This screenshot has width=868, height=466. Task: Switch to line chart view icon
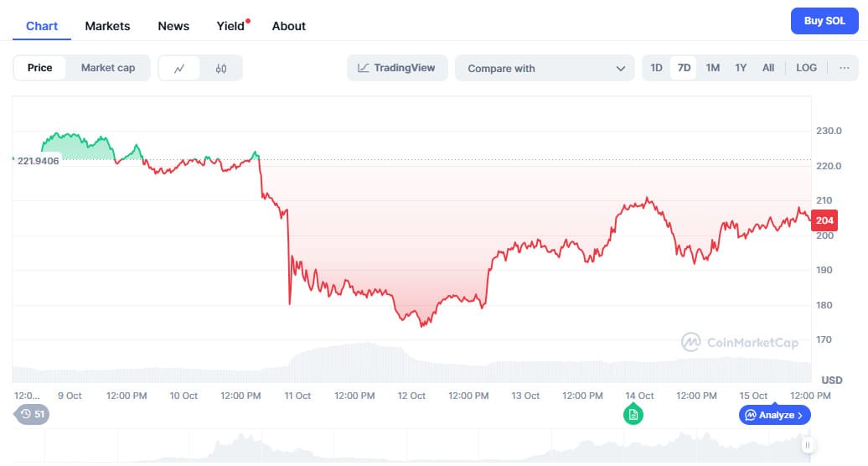click(x=179, y=69)
